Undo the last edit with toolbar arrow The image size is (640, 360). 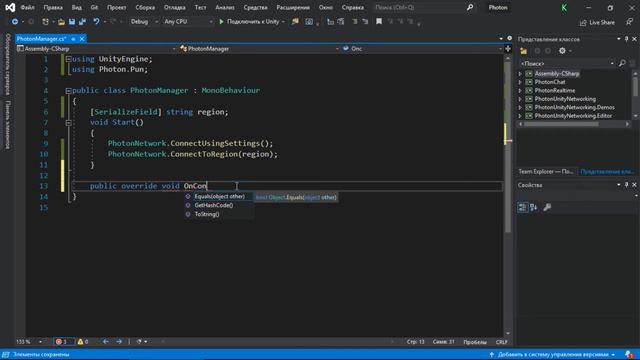(x=96, y=22)
